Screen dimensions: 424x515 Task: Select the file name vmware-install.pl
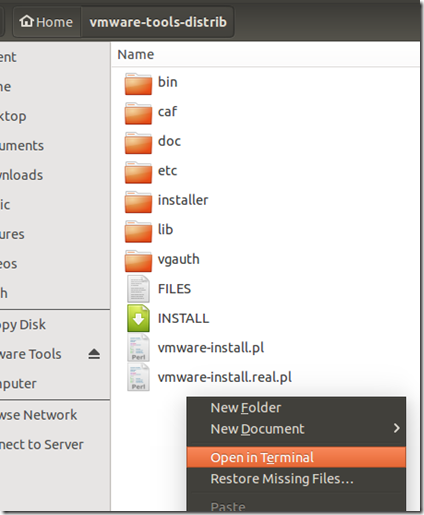[211, 348]
